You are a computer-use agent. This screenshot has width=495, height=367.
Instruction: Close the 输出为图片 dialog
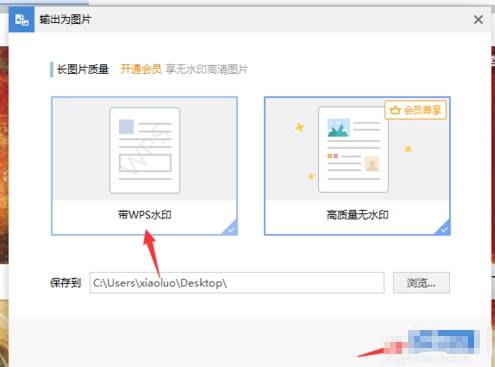(x=478, y=20)
